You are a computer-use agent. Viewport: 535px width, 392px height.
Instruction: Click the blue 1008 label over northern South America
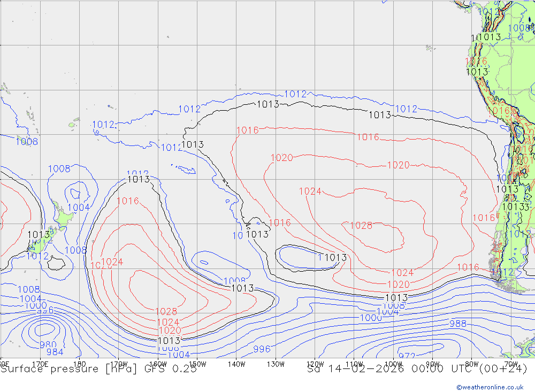click(519, 28)
